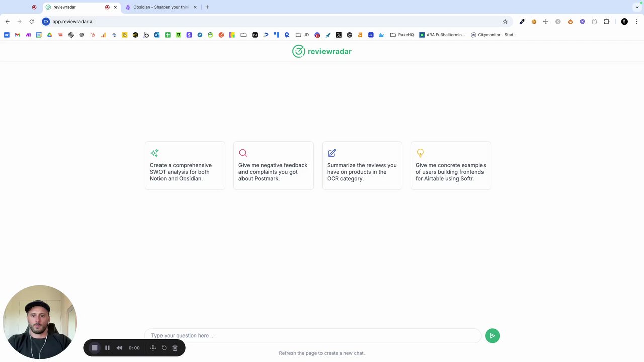This screenshot has width=644, height=362.
Task: Open the tab search dropdown arrow
Action: coord(636,7)
